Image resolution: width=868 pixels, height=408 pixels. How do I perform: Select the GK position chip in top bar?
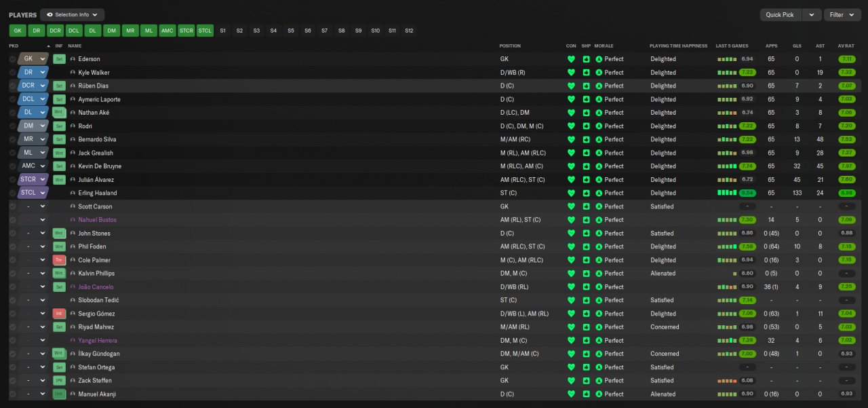18,31
